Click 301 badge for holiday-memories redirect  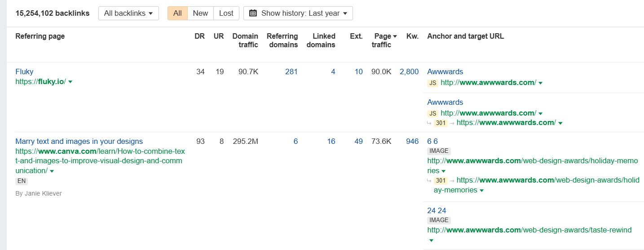point(441,180)
